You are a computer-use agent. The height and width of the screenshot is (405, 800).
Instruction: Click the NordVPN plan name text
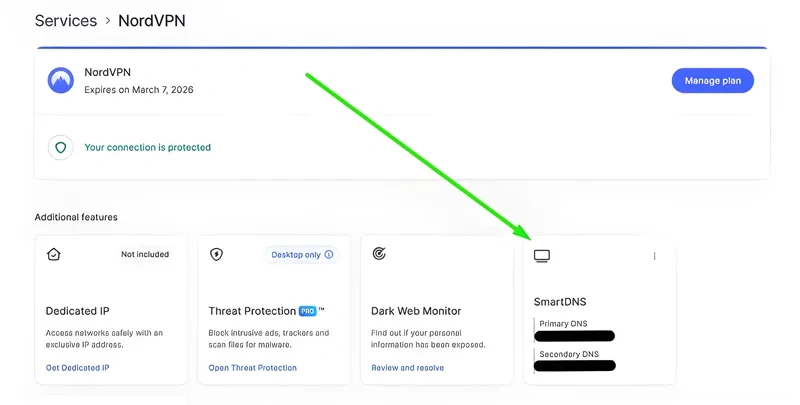107,72
